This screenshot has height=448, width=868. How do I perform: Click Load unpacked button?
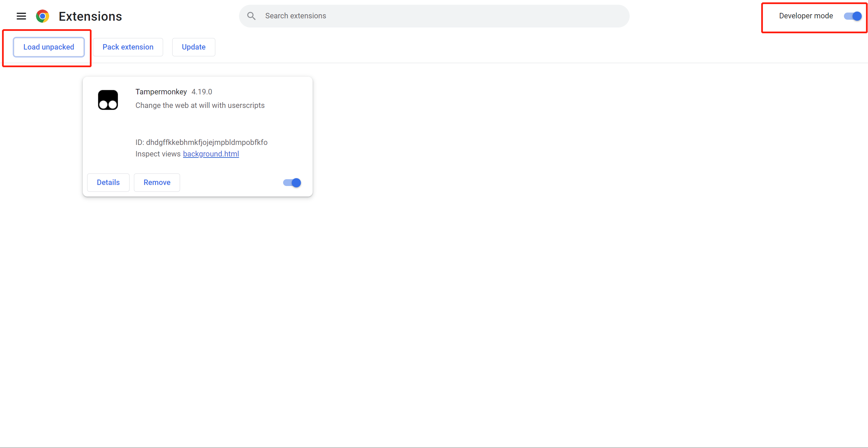(x=49, y=47)
